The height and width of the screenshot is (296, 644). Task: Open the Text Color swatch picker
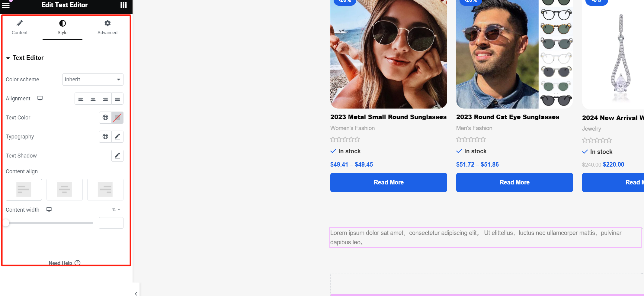click(117, 118)
